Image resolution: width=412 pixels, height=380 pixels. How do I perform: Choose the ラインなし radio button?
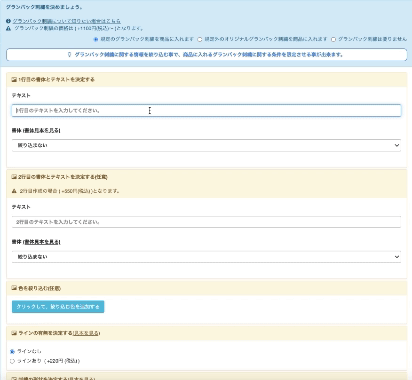pos(13,351)
